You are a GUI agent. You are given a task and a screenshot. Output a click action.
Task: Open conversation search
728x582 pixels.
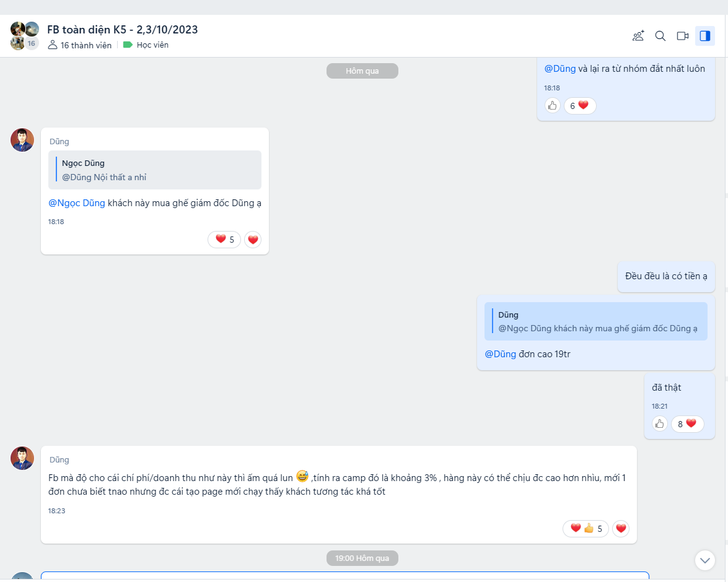(x=660, y=36)
